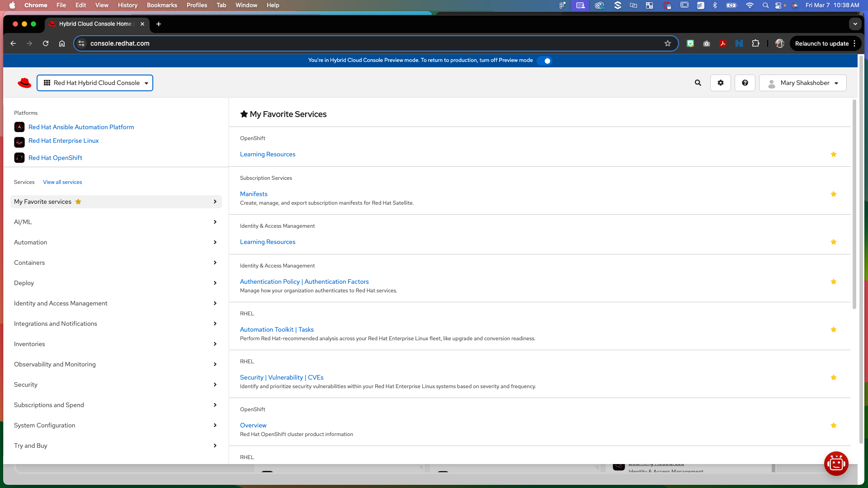This screenshot has width=868, height=488.
Task: Open the console search magnifier icon
Action: (x=698, y=83)
